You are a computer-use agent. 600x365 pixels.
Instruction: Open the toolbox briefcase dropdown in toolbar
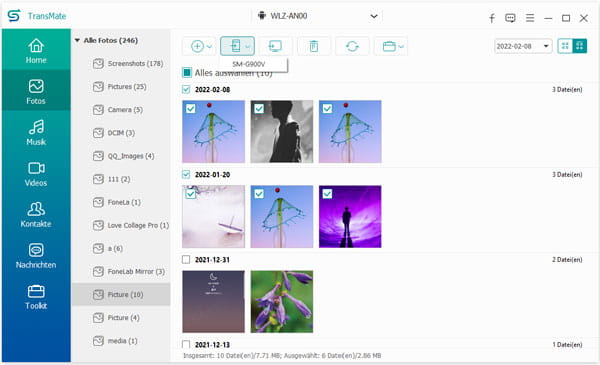pyautogui.click(x=391, y=46)
